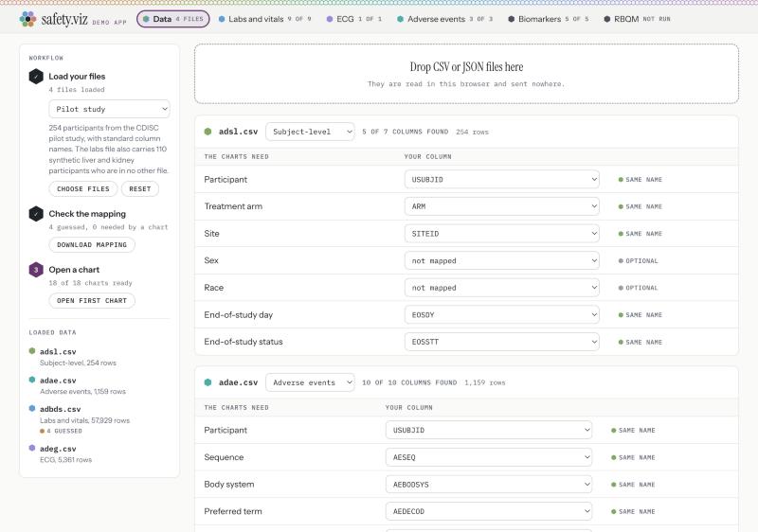Open the Data tab with 4 files
Viewport: 758px width, 532px height.
coord(173,19)
